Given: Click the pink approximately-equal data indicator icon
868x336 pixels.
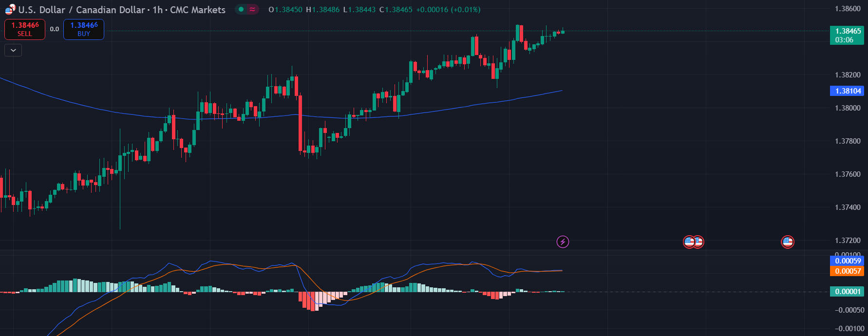Looking at the screenshot, I should click(x=252, y=9).
